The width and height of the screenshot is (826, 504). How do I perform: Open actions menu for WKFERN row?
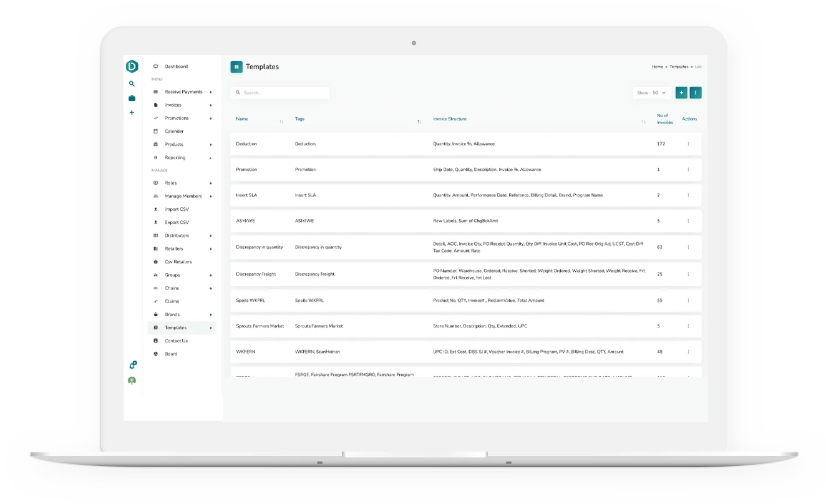pyautogui.click(x=688, y=352)
